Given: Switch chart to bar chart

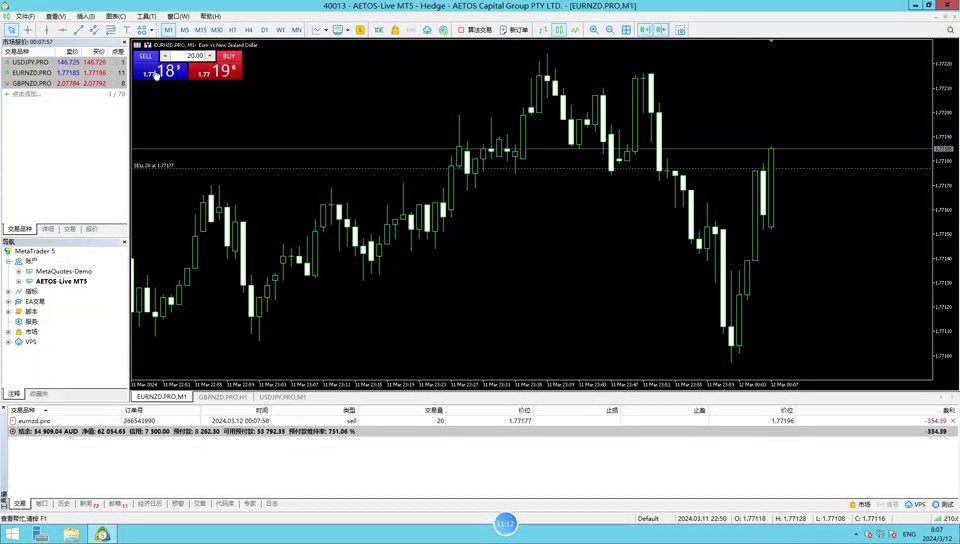Looking at the screenshot, I should point(543,30).
